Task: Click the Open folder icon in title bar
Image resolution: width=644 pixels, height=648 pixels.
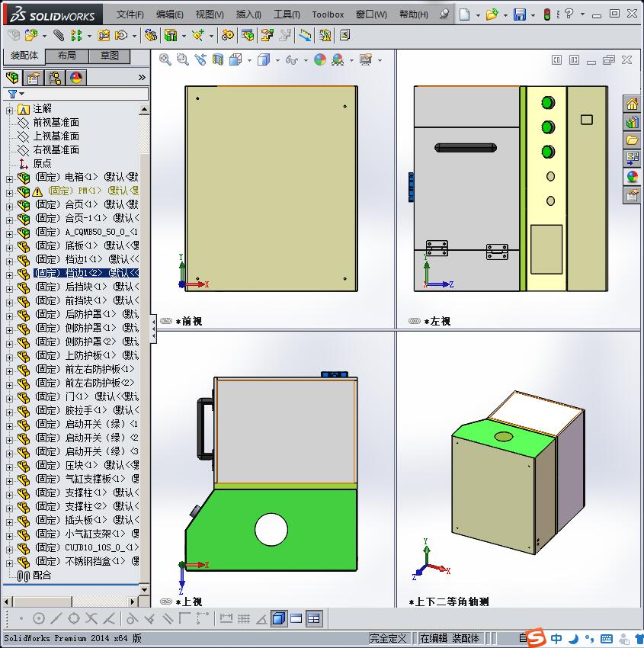Action: coord(492,14)
